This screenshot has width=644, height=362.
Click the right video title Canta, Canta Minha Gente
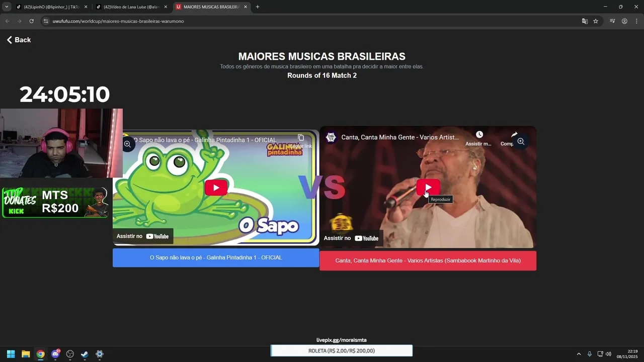(x=400, y=137)
